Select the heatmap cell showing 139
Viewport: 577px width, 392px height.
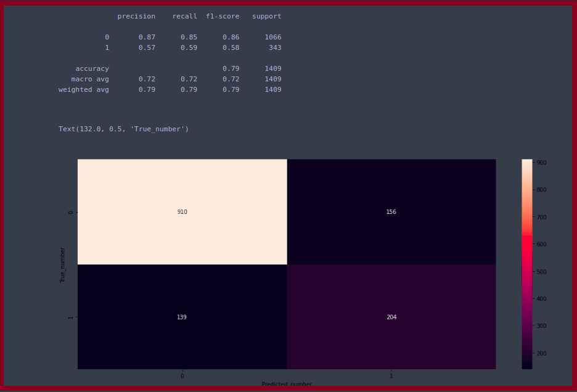pyautogui.click(x=182, y=317)
